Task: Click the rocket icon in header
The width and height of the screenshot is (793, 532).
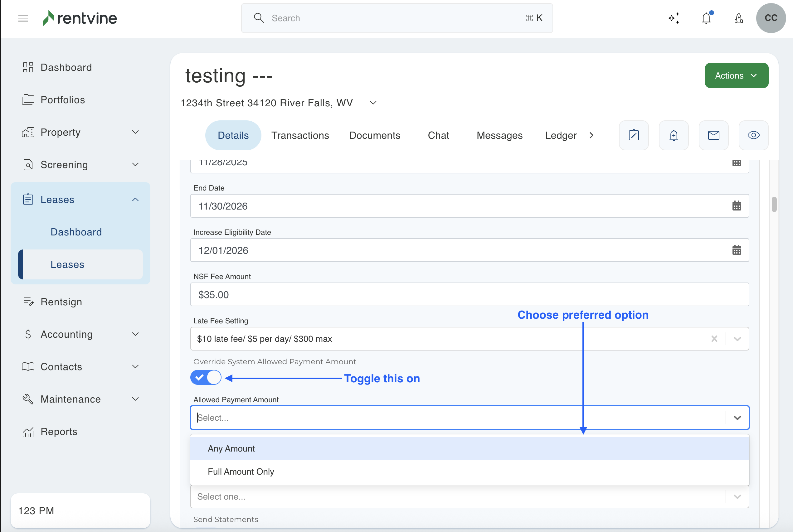Action: [738, 18]
